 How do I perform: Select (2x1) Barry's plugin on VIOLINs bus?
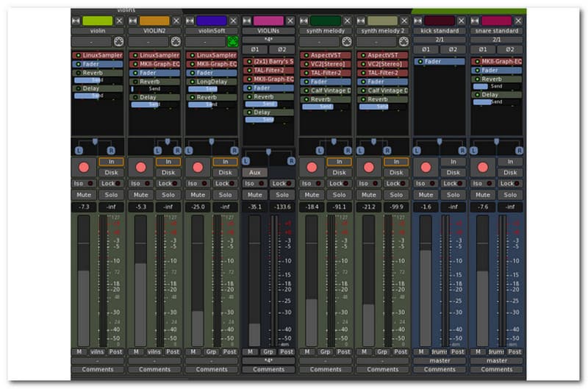[x=268, y=62]
